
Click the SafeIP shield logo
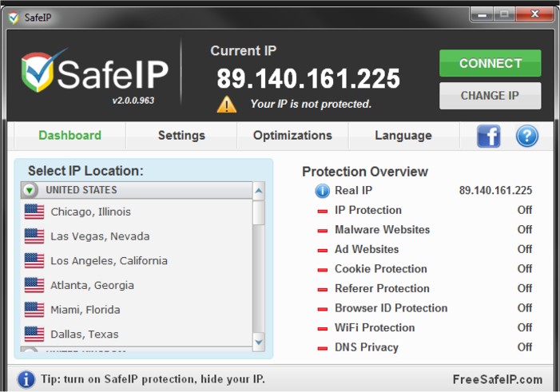[x=38, y=73]
